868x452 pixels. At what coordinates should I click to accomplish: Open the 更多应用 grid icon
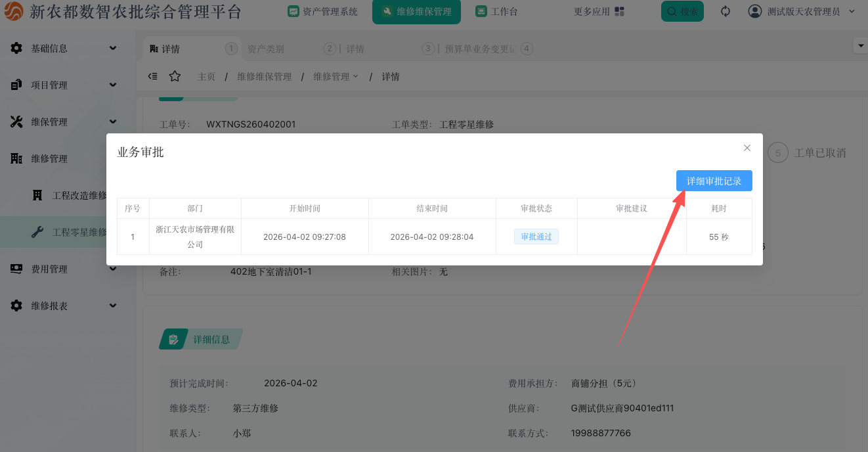[619, 11]
